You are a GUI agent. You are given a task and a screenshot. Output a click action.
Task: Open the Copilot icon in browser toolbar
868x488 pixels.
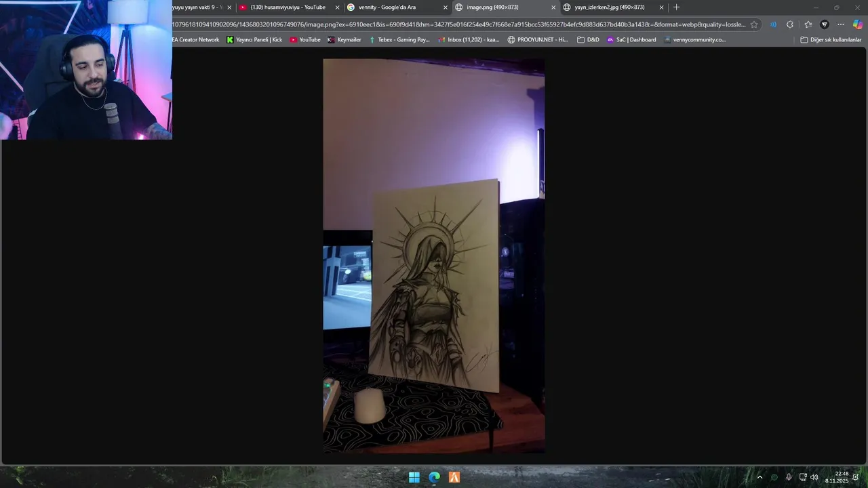(x=858, y=24)
